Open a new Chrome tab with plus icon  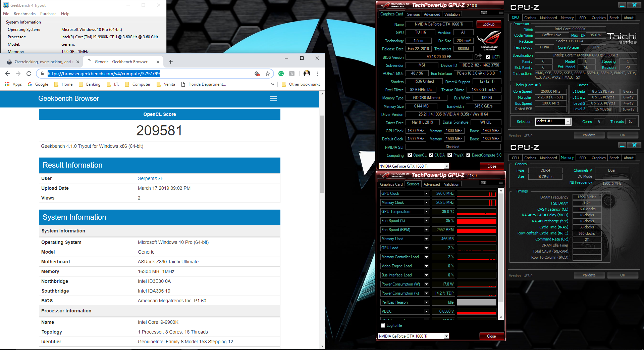[171, 62]
